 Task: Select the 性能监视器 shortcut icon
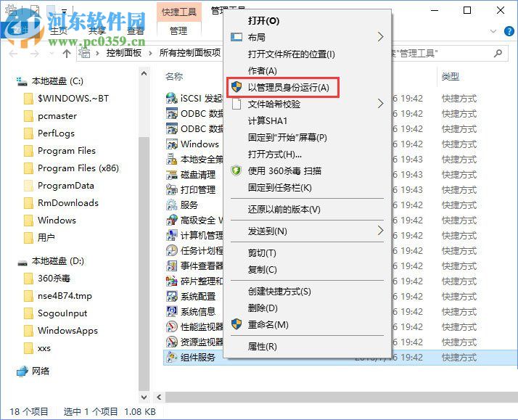(172, 327)
